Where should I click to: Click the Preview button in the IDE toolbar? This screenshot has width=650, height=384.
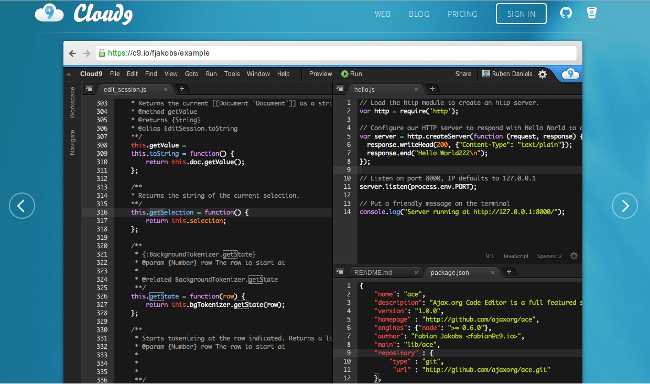320,74
